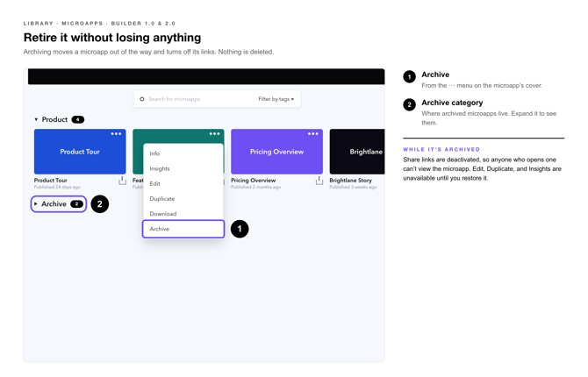This screenshot has width=588, height=377.
Task: Click the share icon beside Pricing Overview title
Action: [x=319, y=181]
